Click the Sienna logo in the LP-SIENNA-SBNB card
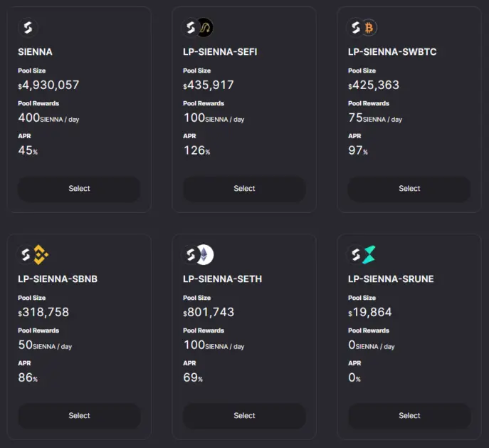 pyautogui.click(x=26, y=254)
